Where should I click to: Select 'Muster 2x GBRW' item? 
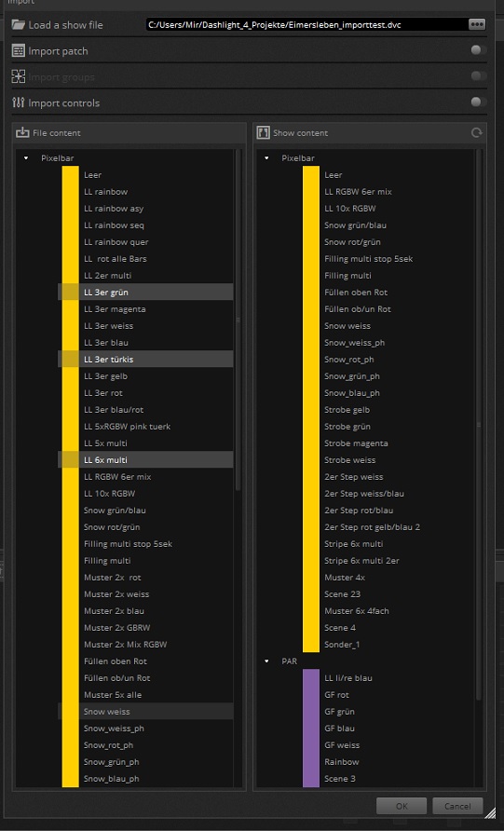pos(116,628)
